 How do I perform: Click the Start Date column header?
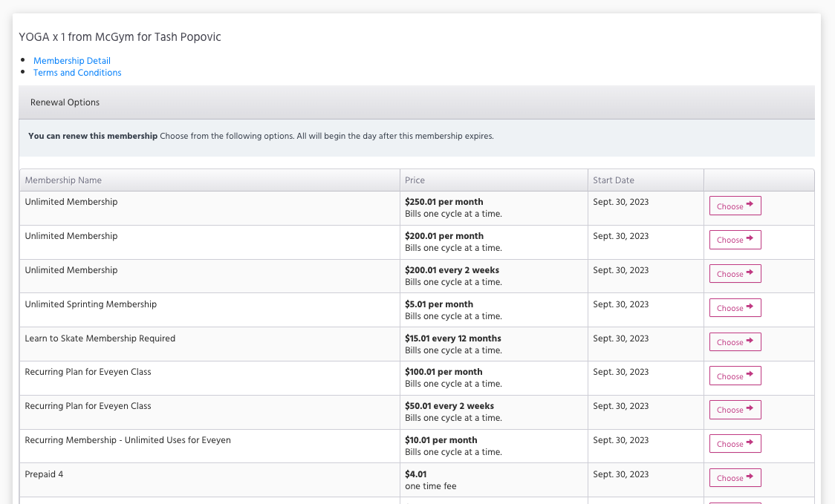[613, 180]
